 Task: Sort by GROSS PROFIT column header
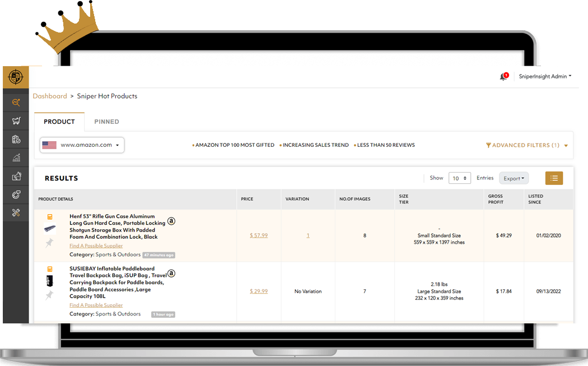(496, 199)
